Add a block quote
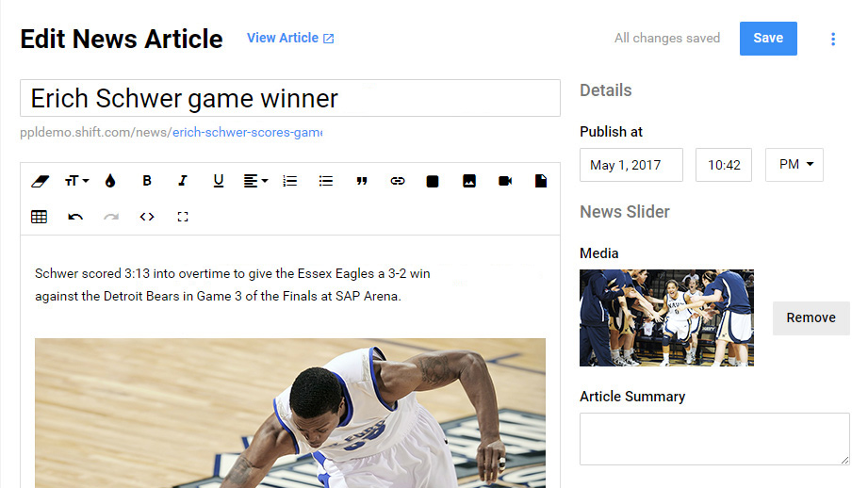Screen dimensions: 868x488 [x=362, y=181]
